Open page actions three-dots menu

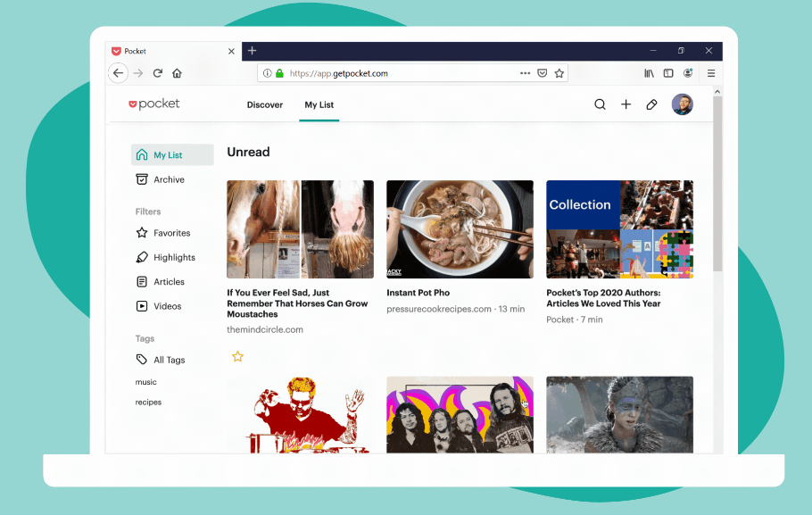525,73
